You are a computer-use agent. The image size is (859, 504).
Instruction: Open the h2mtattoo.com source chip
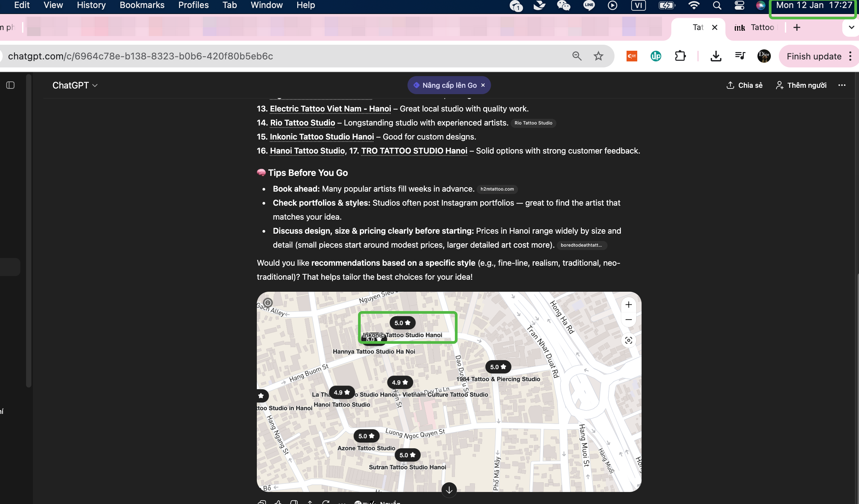point(497,189)
